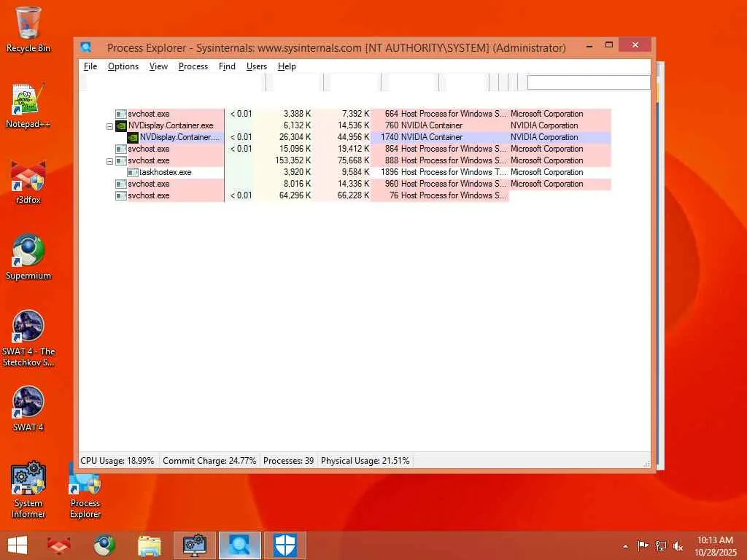Image resolution: width=747 pixels, height=560 pixels.
Task: Select the SWAT 4 desktop shortcut
Action: click(x=28, y=408)
